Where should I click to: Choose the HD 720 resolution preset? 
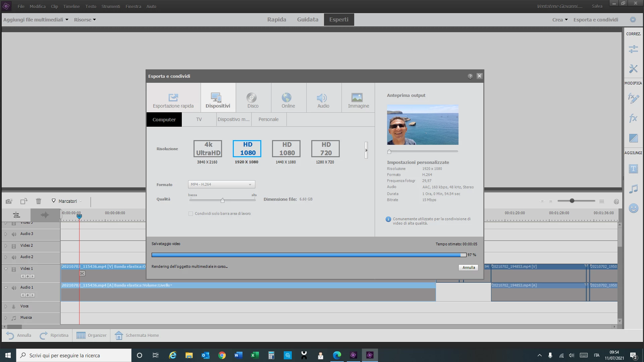coord(325,148)
